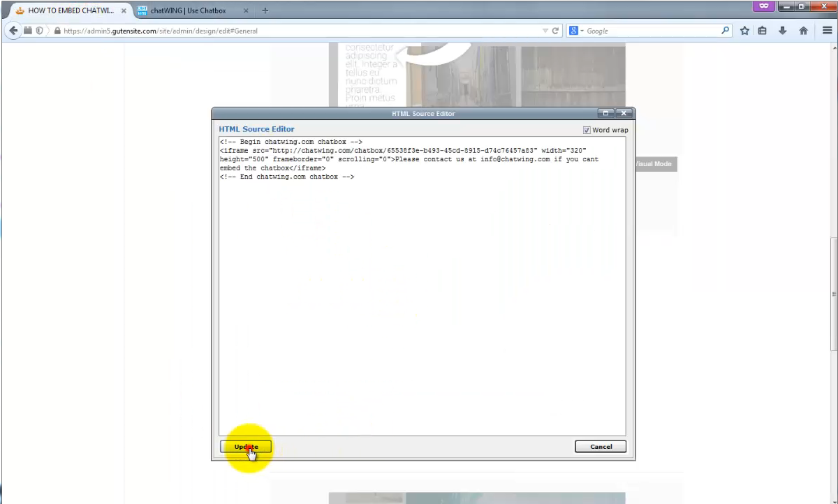Close the chatWING | Use Chatbox tab

coord(245,11)
